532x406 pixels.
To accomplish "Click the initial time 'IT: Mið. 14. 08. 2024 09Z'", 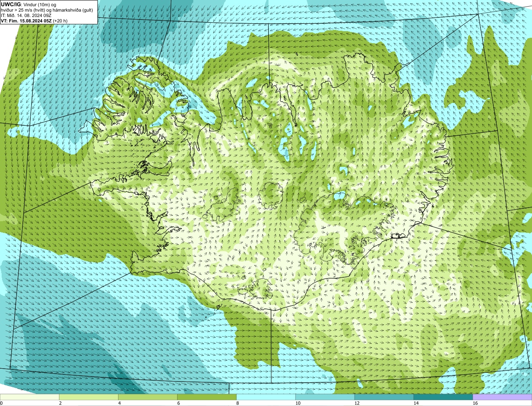I will (26, 15).
